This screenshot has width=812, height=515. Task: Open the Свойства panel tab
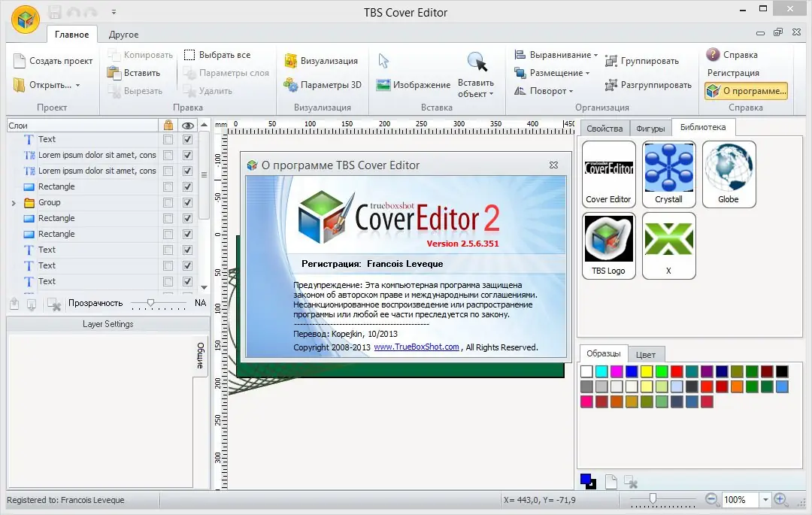point(604,129)
